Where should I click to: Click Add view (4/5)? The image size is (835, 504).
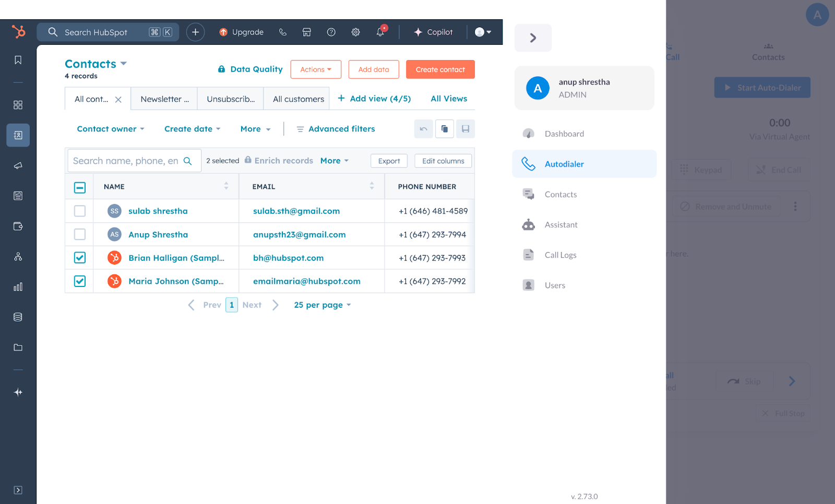point(374,98)
